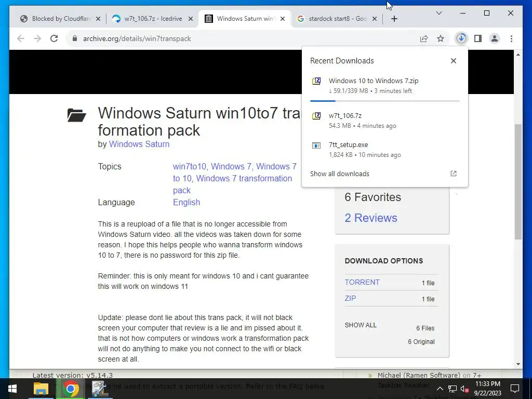Click the folder icon beside page title
Screen dimensions: 532x399
coord(76,115)
